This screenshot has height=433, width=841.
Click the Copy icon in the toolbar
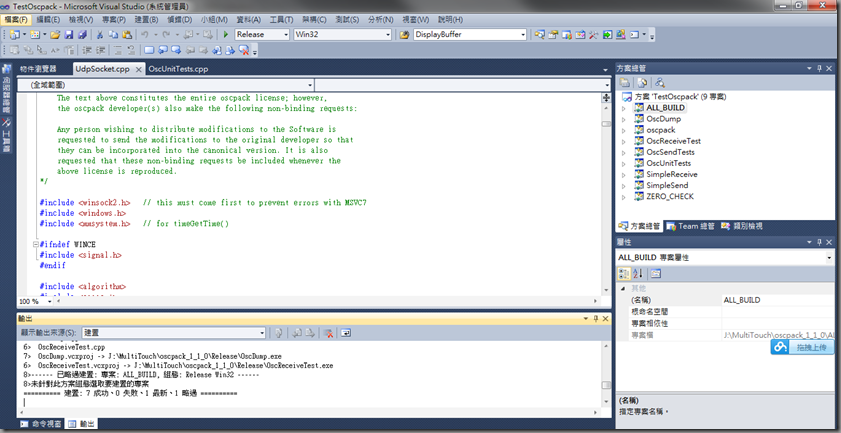point(113,34)
